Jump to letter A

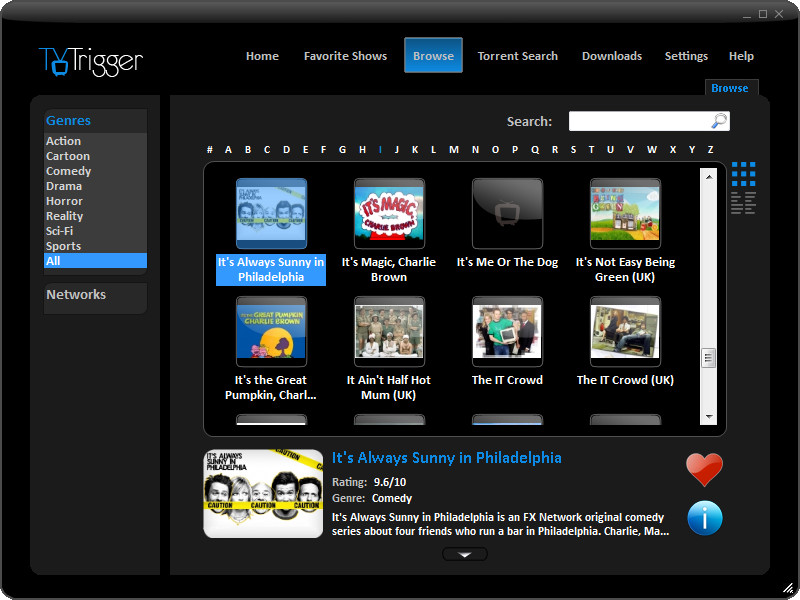pyautogui.click(x=228, y=150)
